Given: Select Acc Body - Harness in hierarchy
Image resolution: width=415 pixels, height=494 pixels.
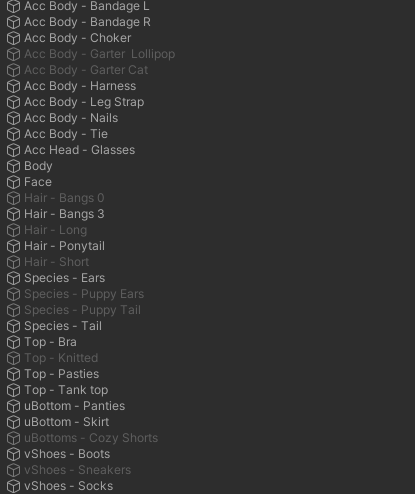Looking at the screenshot, I should [80, 86].
